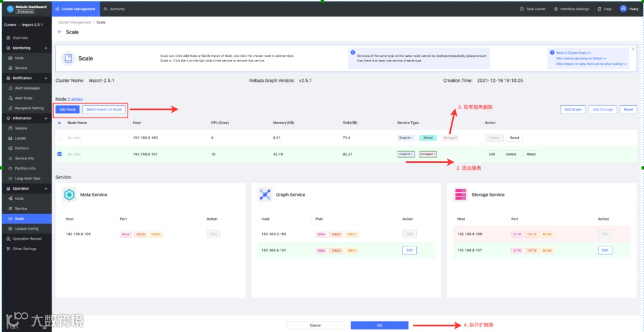Click Reset for node 192.168.8.157 row
The width and height of the screenshot is (644, 332).
pyautogui.click(x=531, y=154)
